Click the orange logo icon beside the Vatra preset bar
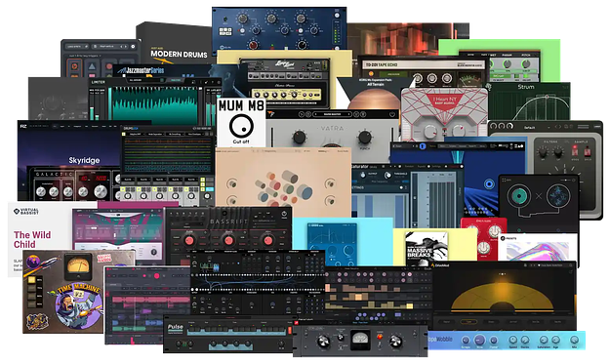The image size is (610, 364). 271,114
